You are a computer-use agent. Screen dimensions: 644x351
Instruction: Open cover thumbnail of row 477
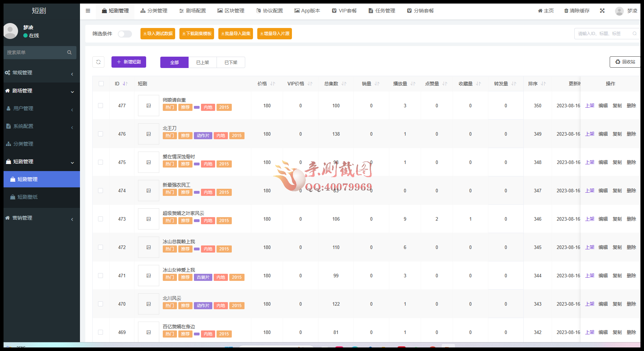coord(149,106)
